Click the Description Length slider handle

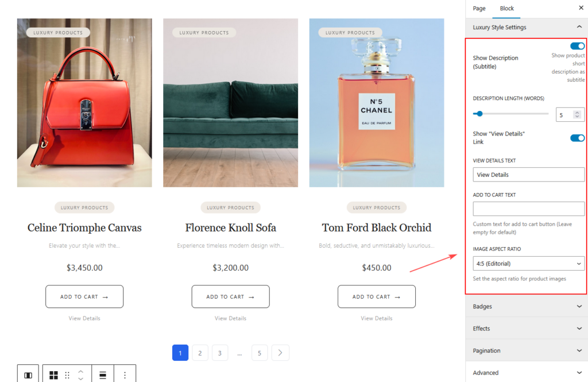coord(479,114)
